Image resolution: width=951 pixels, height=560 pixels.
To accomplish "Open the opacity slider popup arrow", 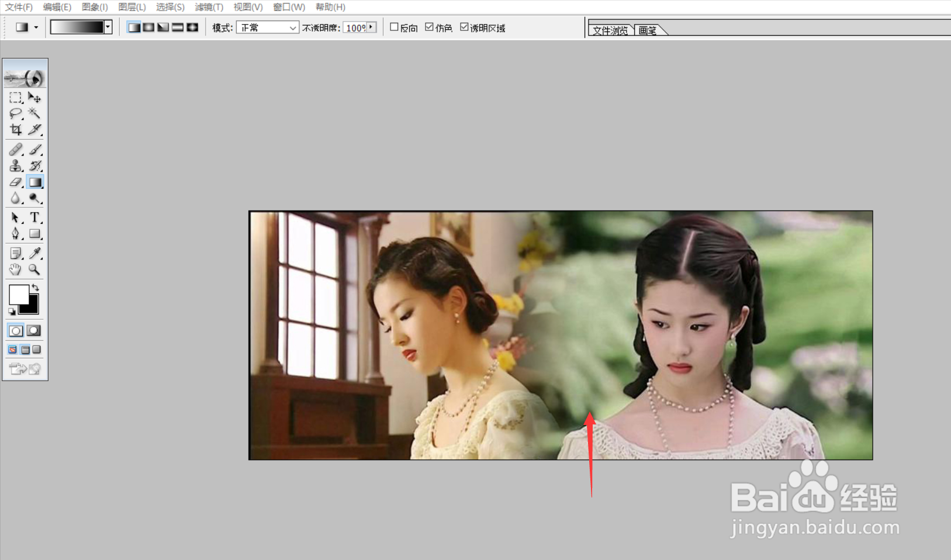I will [371, 27].
